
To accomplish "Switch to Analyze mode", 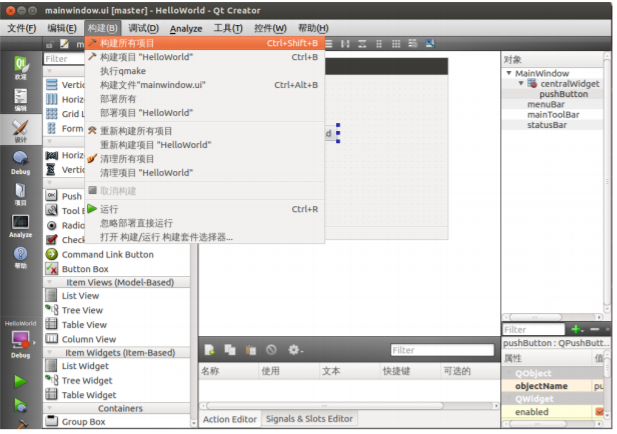I will tap(20, 226).
